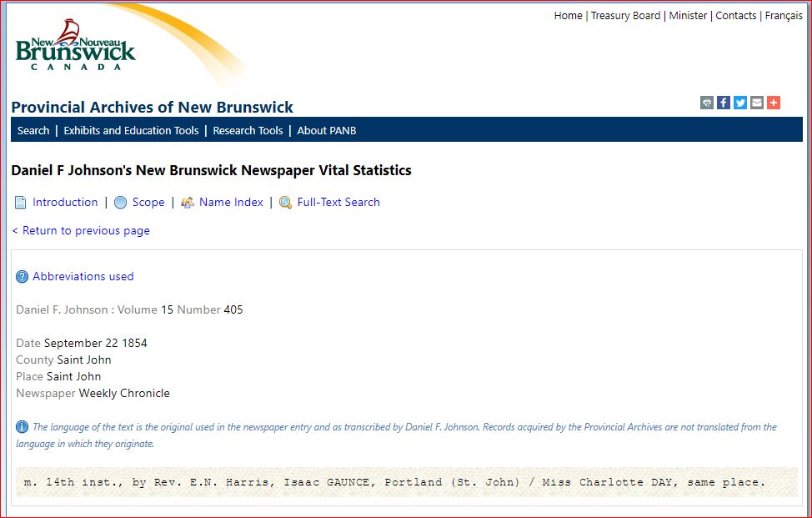
Task: Click the print page icon
Action: [x=707, y=103]
